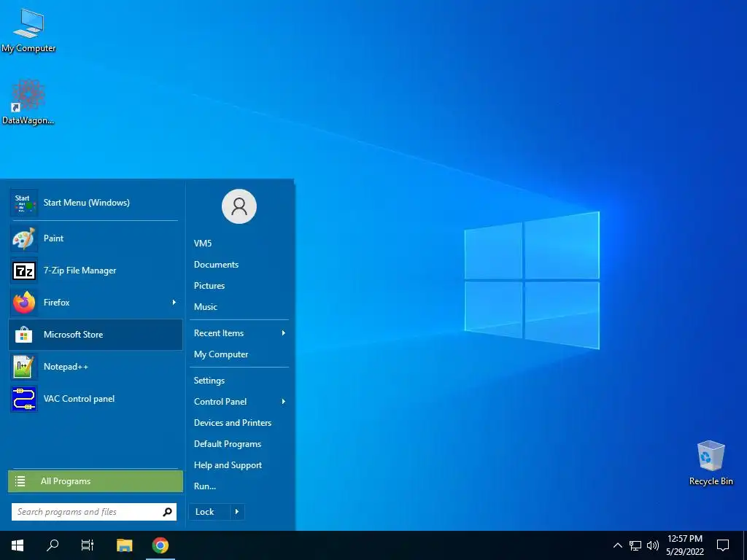
Task: Open File Explorer from the taskbar
Action: 124,545
